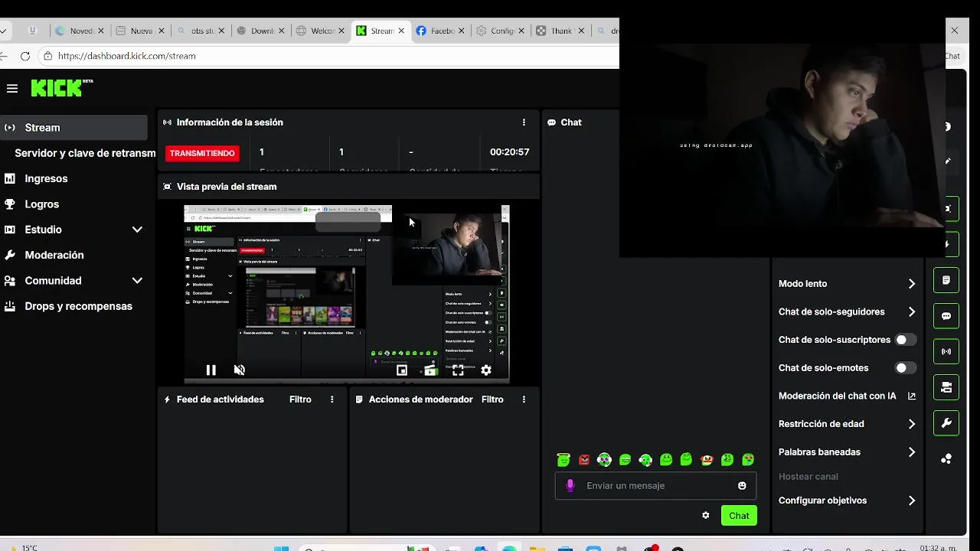The width and height of the screenshot is (980, 551).
Task: Open Moderación del chat con IA link
Action: pyautogui.click(x=847, y=396)
